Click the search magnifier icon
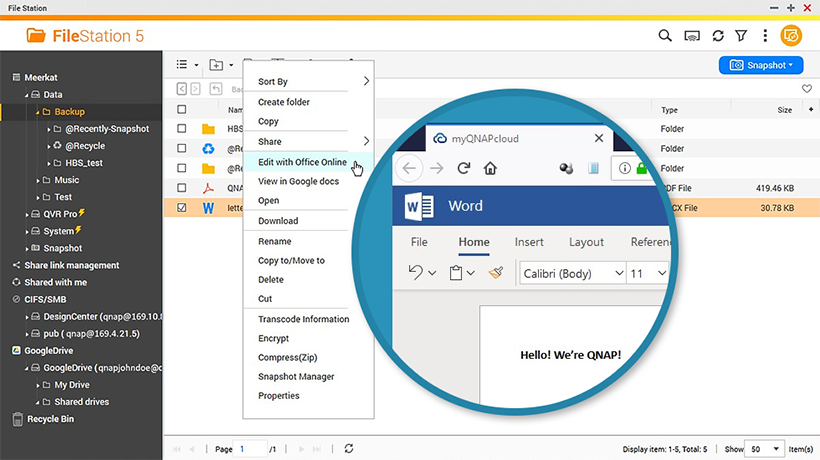 click(x=665, y=36)
